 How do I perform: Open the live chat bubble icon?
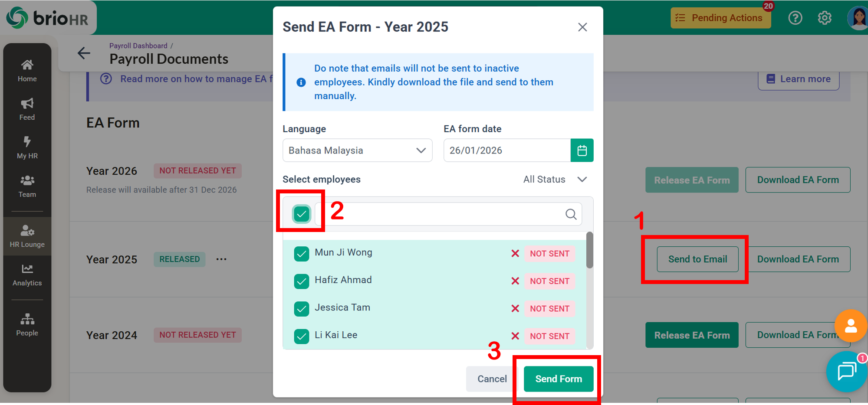(x=846, y=371)
